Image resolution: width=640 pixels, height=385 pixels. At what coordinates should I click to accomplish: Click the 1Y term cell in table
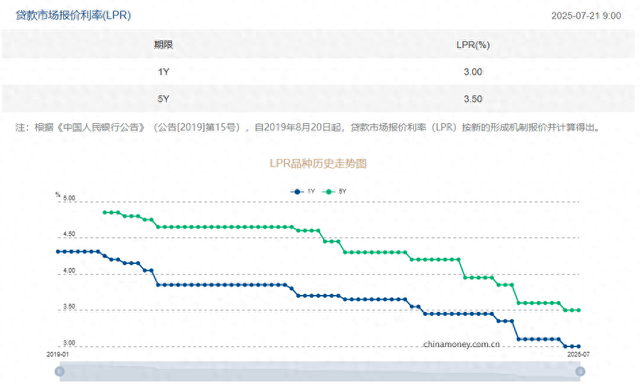(163, 72)
